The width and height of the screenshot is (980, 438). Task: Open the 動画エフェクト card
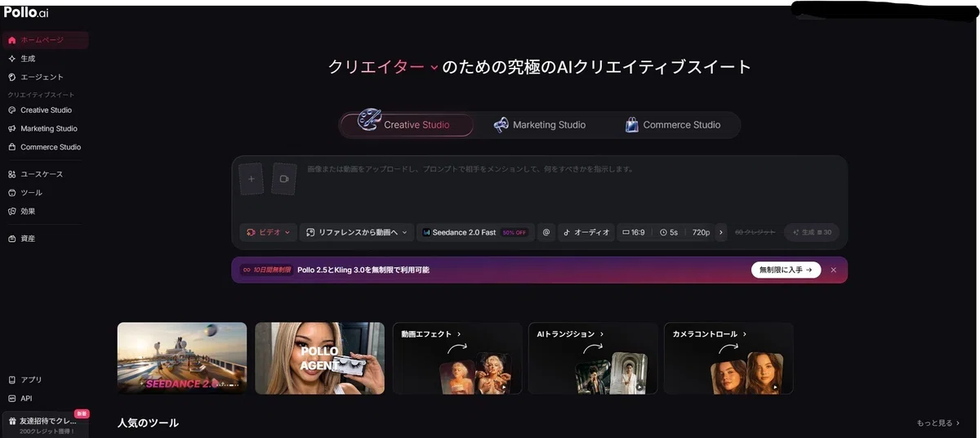coord(457,358)
